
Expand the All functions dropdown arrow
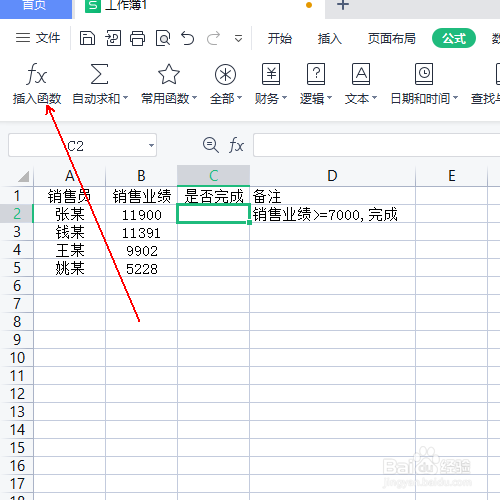pos(239,98)
